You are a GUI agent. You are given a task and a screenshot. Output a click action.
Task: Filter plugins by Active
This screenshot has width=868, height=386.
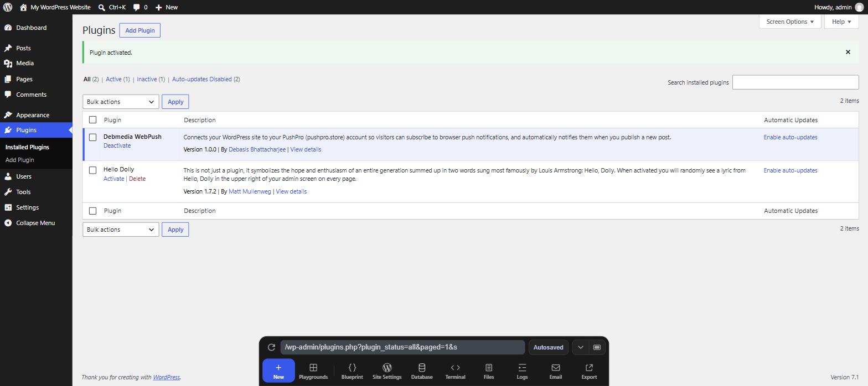pos(113,79)
